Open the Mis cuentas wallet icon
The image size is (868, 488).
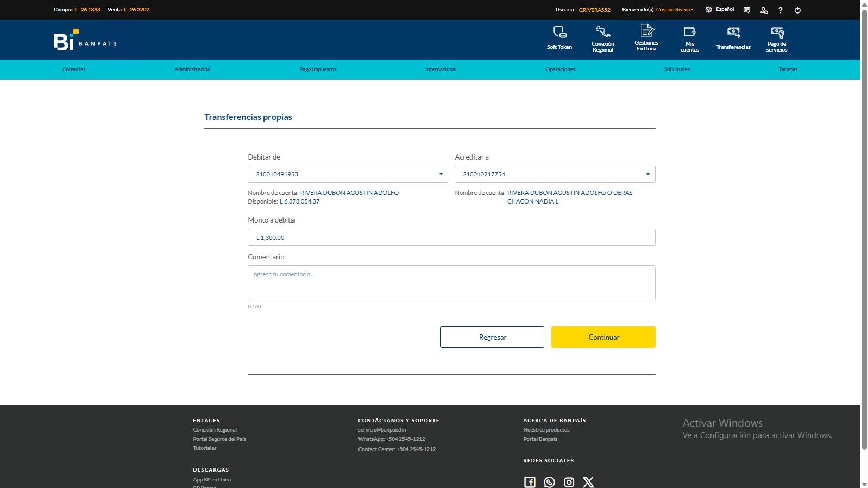(690, 31)
